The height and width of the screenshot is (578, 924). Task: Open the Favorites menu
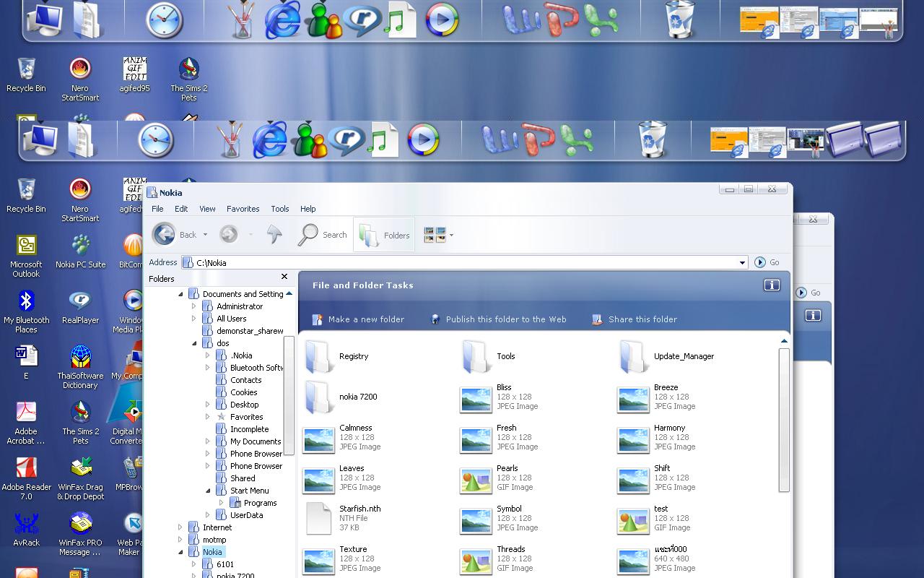[243, 209]
